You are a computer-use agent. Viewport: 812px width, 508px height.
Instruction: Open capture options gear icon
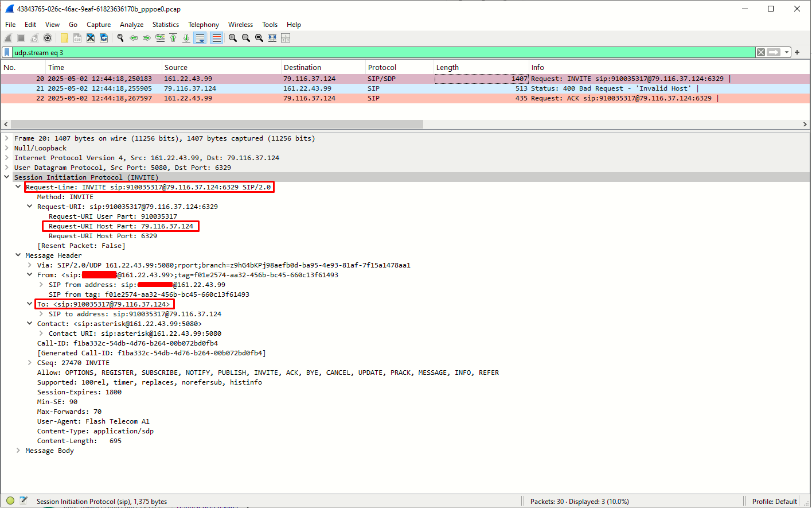pyautogui.click(x=48, y=38)
